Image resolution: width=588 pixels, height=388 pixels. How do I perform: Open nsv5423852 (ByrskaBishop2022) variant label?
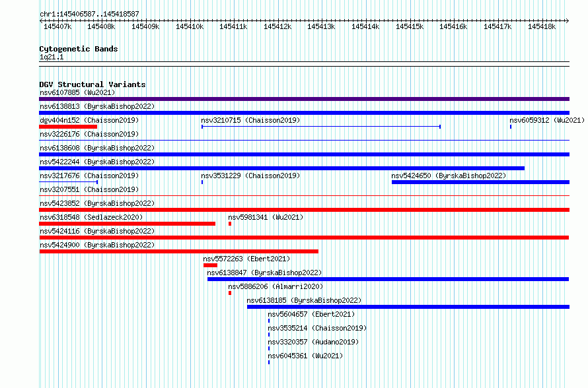tap(97, 203)
